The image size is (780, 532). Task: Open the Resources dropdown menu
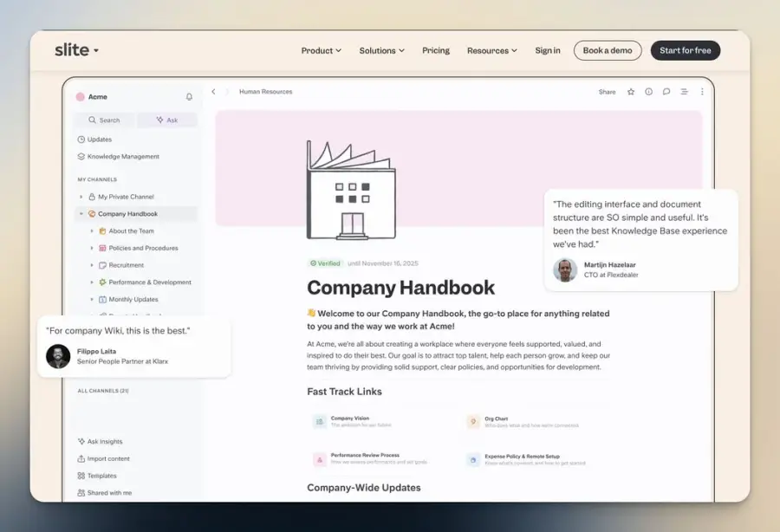pos(492,51)
